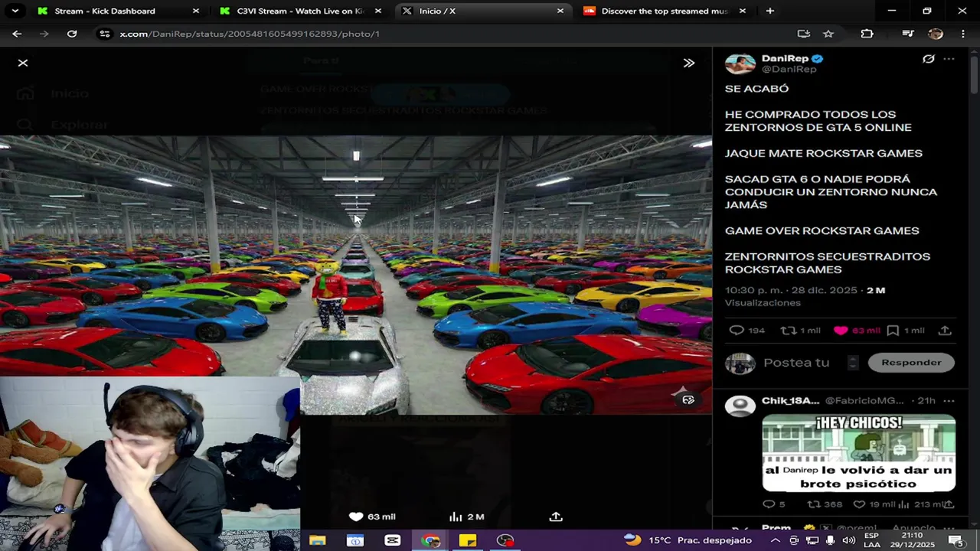Image resolution: width=980 pixels, height=551 pixels.
Task: Repost Chik_18A reply showing 368
Action: click(x=825, y=504)
